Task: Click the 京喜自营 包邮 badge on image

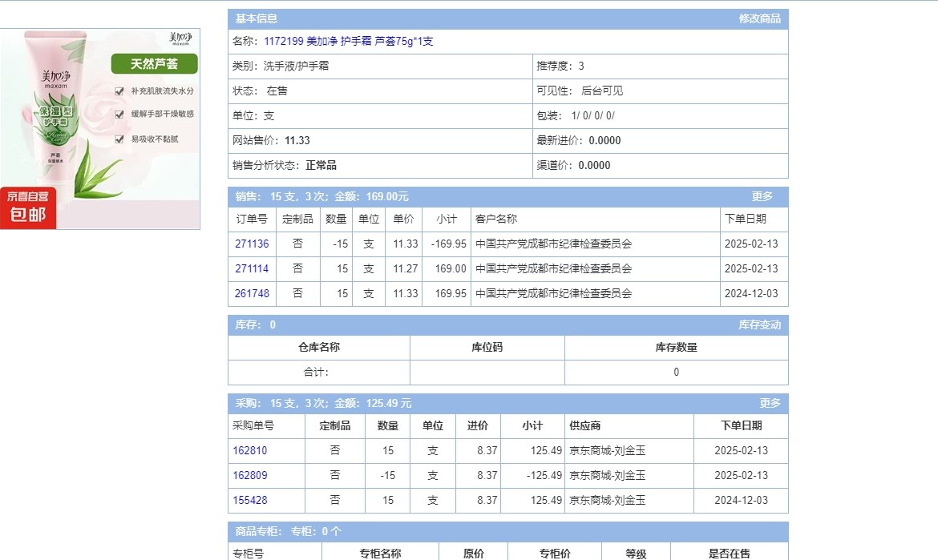Action: [x=28, y=207]
